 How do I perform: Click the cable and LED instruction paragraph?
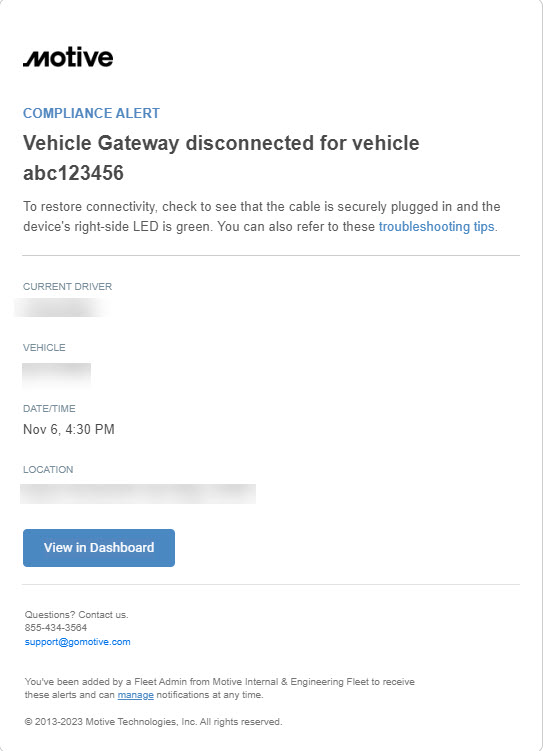261,216
